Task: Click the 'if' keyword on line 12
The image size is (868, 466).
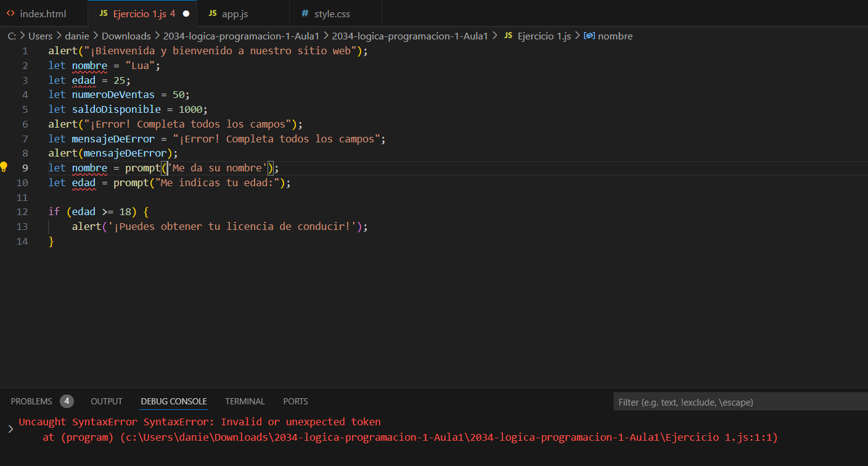Action: pyautogui.click(x=54, y=211)
